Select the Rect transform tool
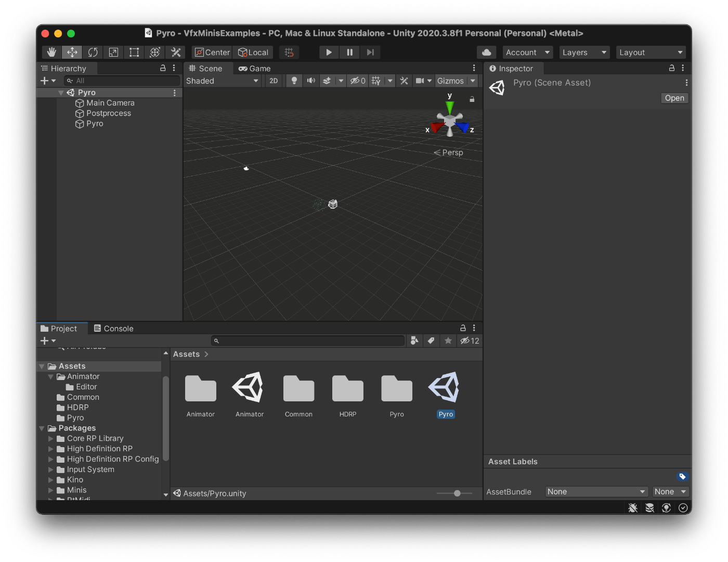728x562 pixels. pyautogui.click(x=134, y=52)
